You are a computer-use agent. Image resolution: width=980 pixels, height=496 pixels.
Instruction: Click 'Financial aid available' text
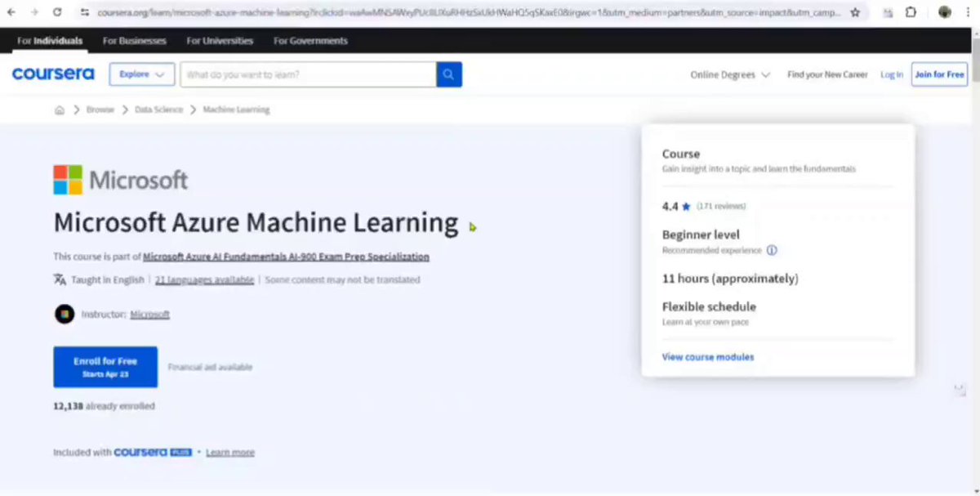[x=210, y=367]
